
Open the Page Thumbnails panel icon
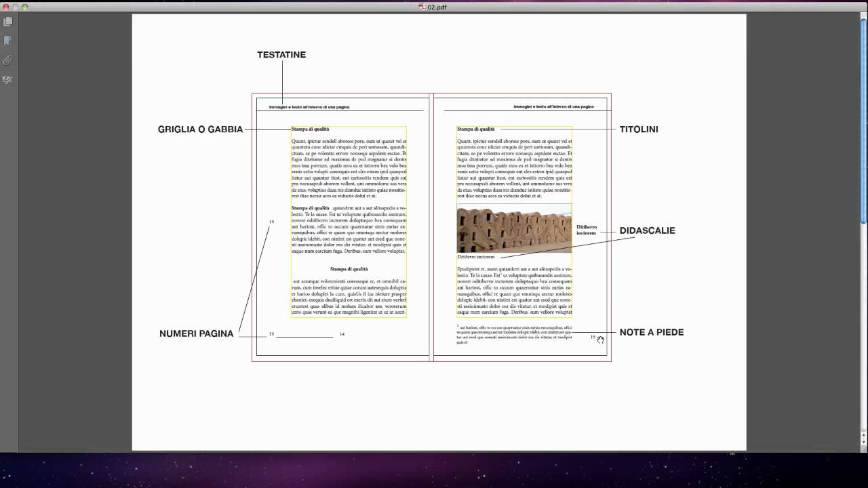coord(7,22)
